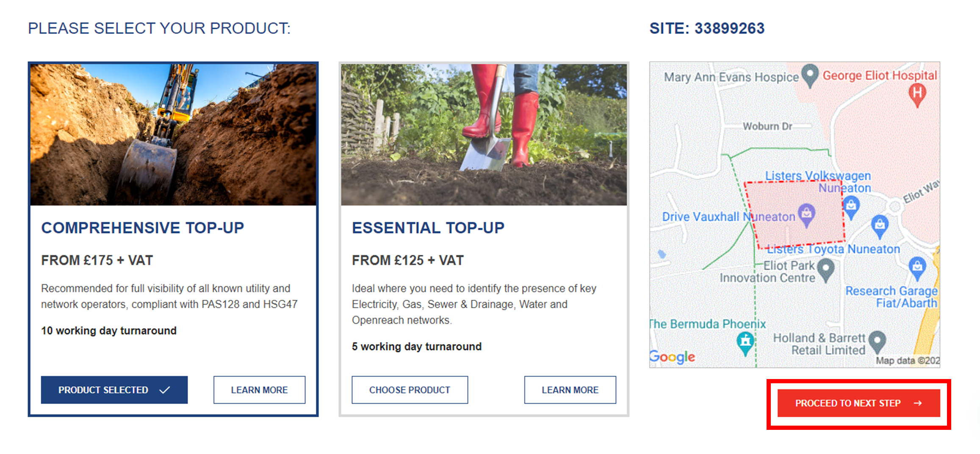Choose the Essential Top-Up product
Viewport: 980px width, 454px height.
click(410, 390)
